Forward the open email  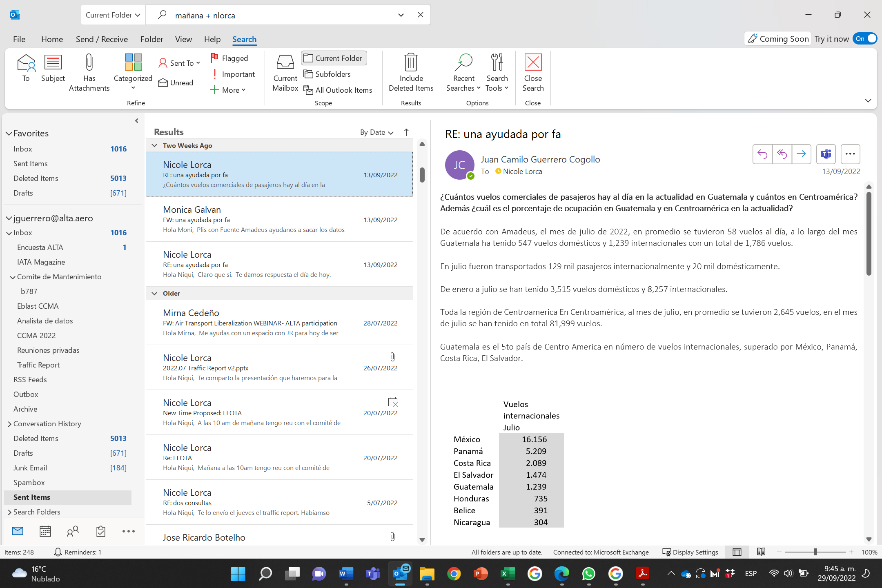coord(801,154)
